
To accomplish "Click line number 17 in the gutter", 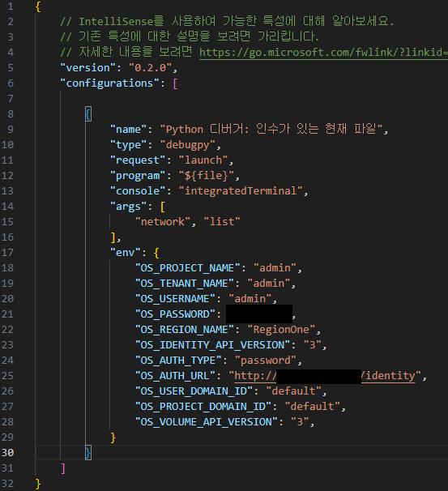I will 7,253.
